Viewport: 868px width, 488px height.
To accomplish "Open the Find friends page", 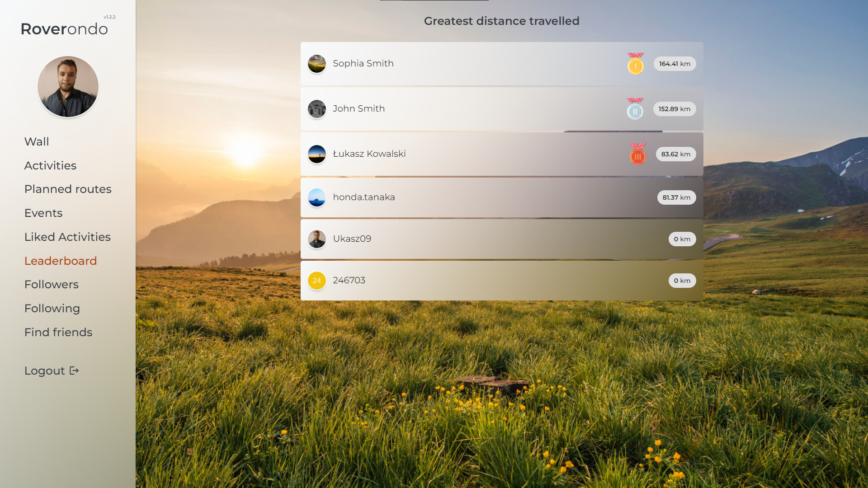I will [58, 332].
